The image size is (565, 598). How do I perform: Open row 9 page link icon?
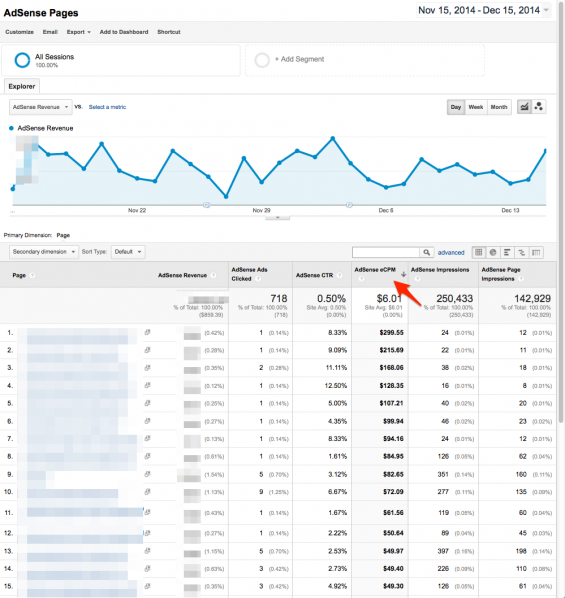click(x=147, y=474)
